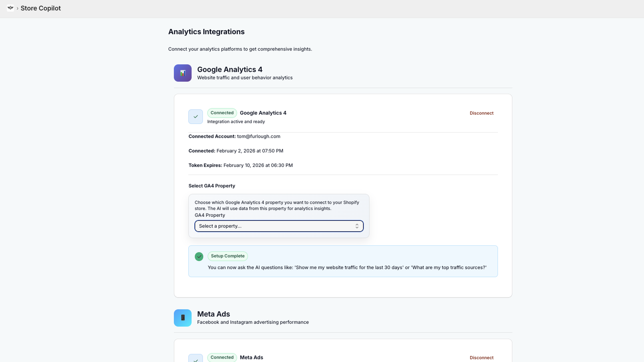
Task: Click the Connected badge for Meta Ads
Action: 222,357
